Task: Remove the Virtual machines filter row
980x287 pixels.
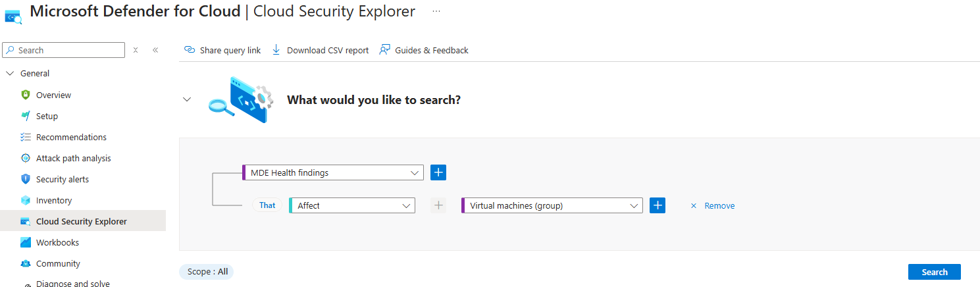Action: tap(713, 205)
